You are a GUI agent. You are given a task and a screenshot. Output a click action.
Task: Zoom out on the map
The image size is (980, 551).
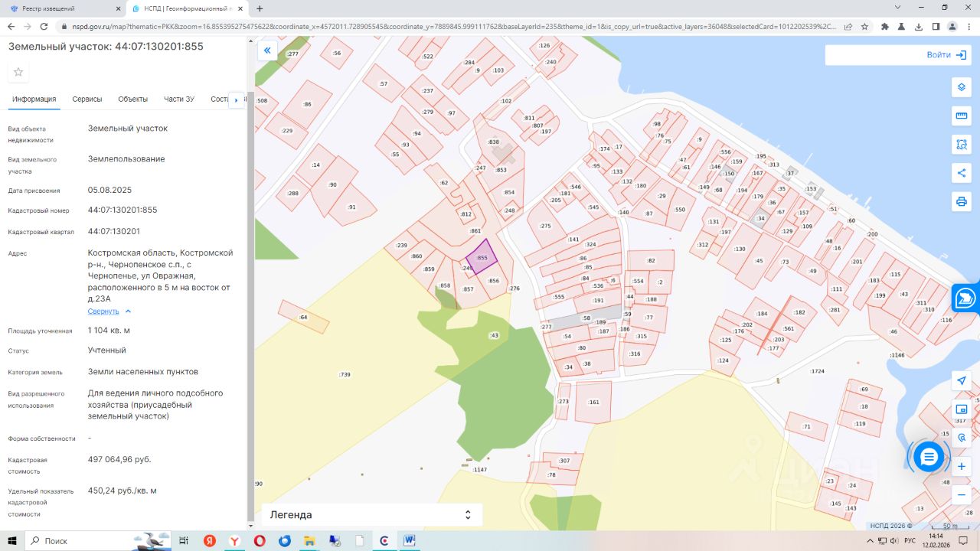point(962,494)
